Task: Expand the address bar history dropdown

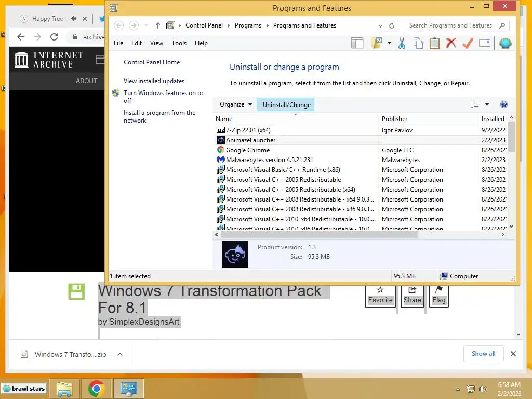Action: pos(380,25)
